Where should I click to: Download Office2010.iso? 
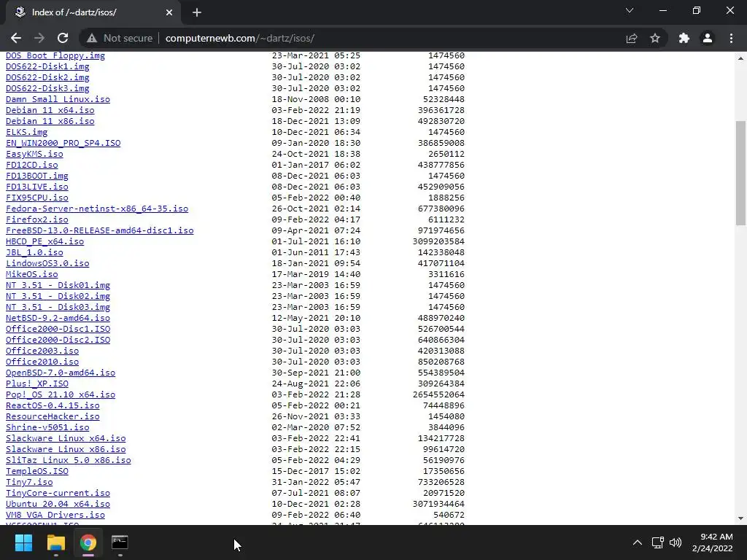tap(42, 362)
